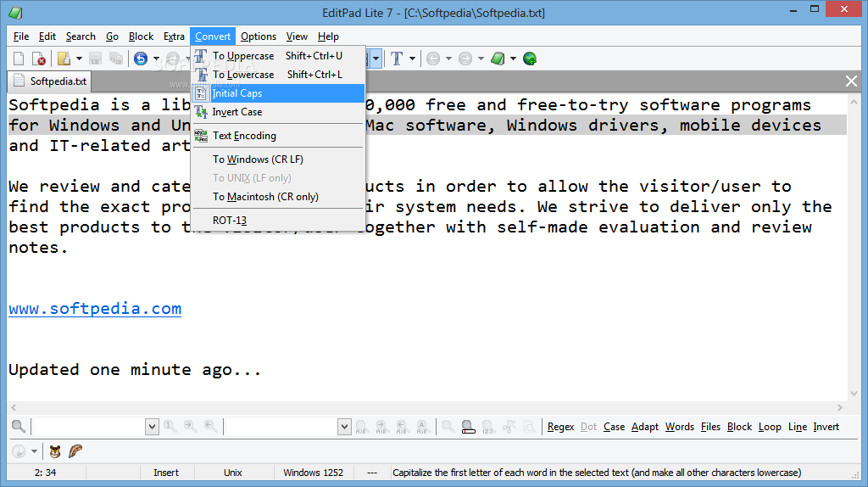Viewport: 868px width, 487px height.
Task: Convert line breaks To Macintosh (CR only)
Action: click(278, 197)
